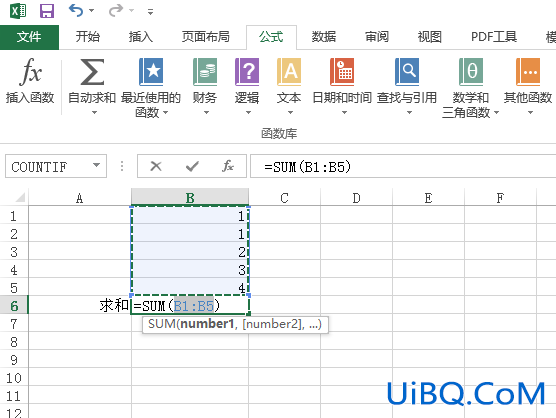
Task: Click the Select All corner triangle
Action: pyautogui.click(x=20, y=197)
